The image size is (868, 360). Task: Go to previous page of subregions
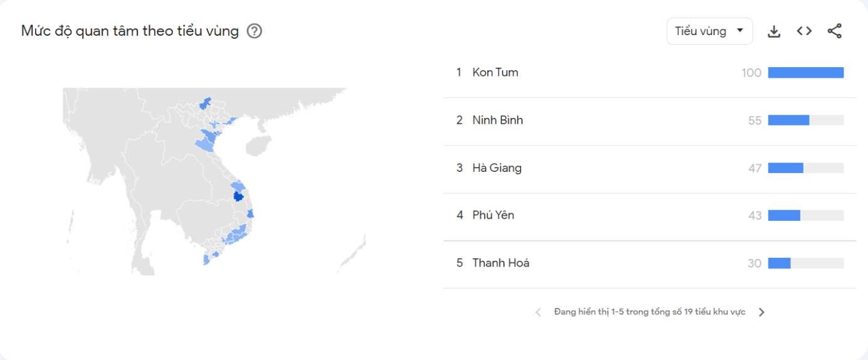click(x=538, y=312)
